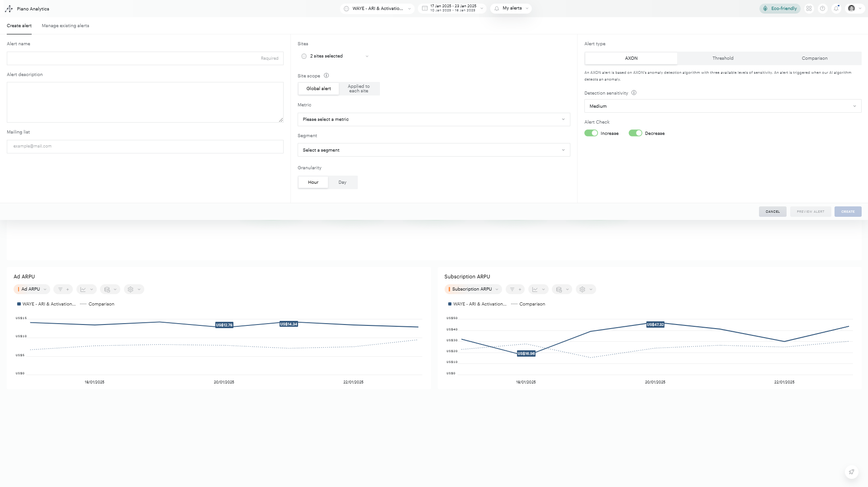Image resolution: width=868 pixels, height=487 pixels.
Task: Expand the 'Please select a metric' dropdown
Action: [433, 119]
